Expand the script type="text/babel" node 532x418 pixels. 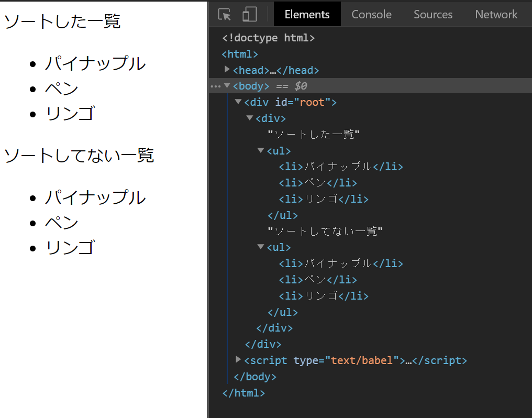pos(238,360)
